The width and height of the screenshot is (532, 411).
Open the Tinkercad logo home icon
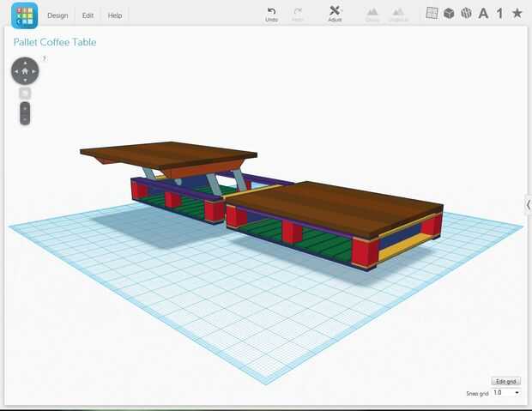(24, 15)
